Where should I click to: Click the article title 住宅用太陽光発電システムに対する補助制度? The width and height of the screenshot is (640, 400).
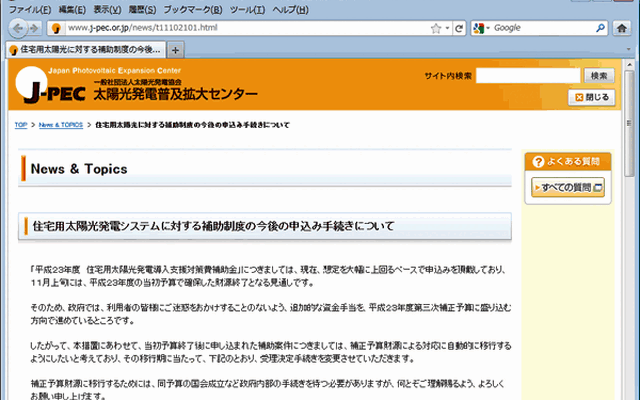pos(213,226)
